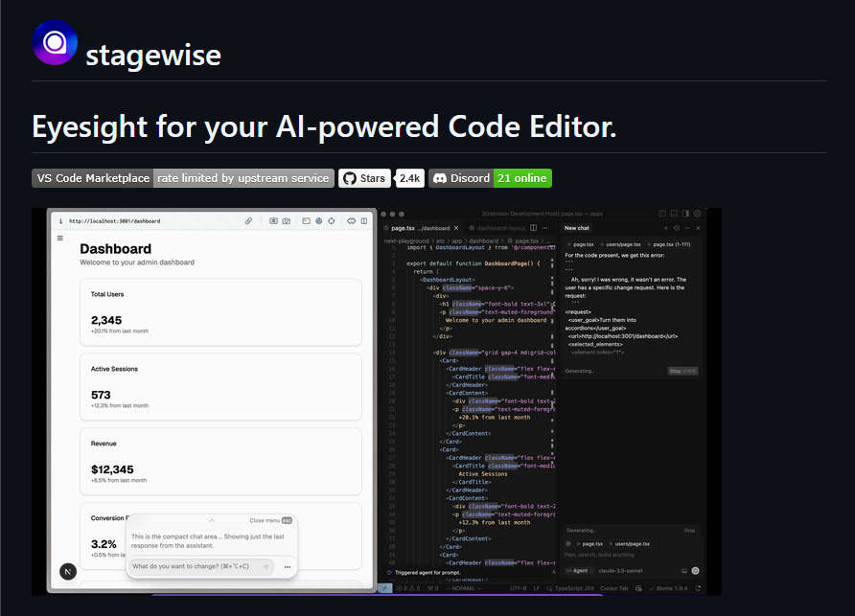Click the round N button on dashboard

[68, 571]
